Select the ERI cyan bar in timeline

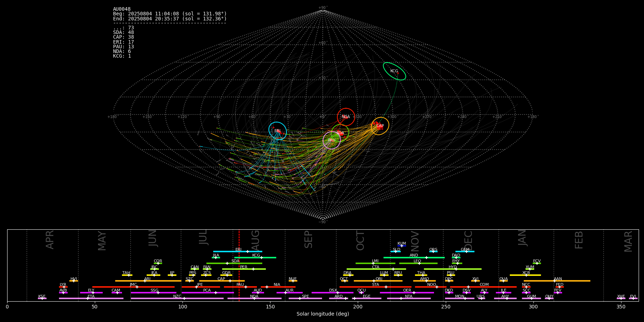[238, 252]
